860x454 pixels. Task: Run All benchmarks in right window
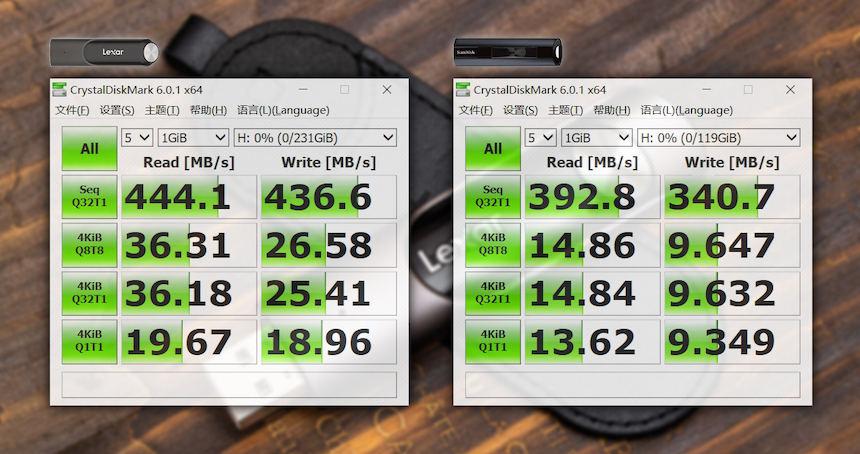click(x=493, y=149)
